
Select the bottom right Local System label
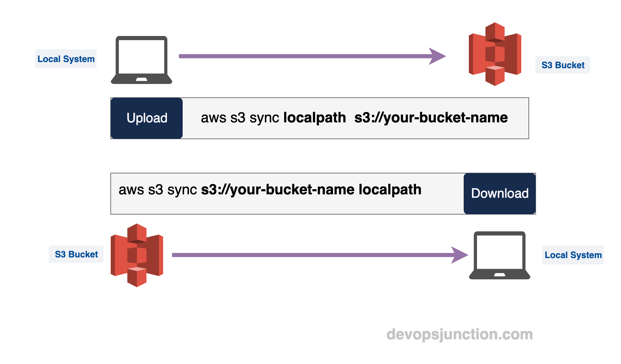point(573,255)
